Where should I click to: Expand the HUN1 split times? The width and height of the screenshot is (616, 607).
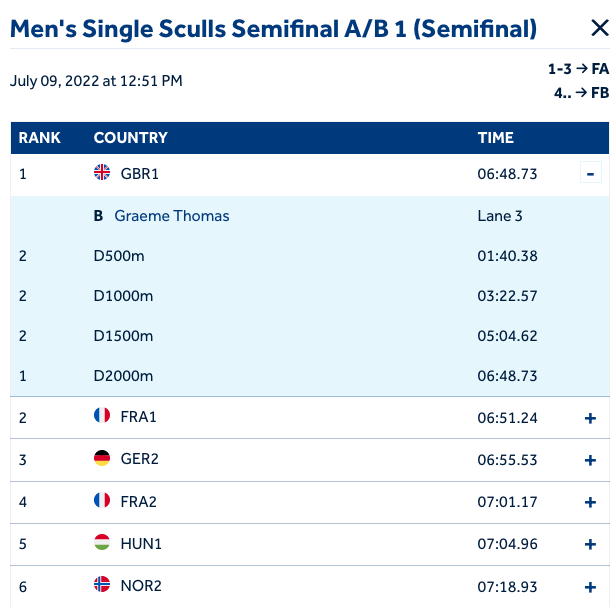pos(590,545)
